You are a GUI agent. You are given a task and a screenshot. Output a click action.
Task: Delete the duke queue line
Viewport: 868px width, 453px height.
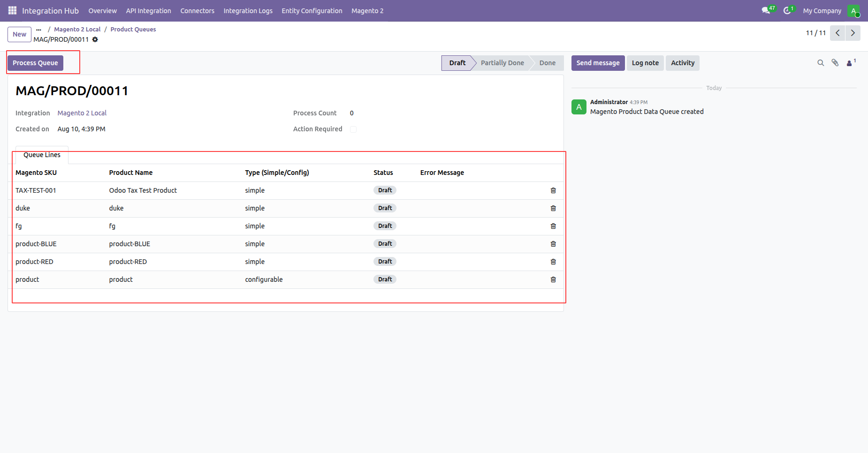point(553,208)
